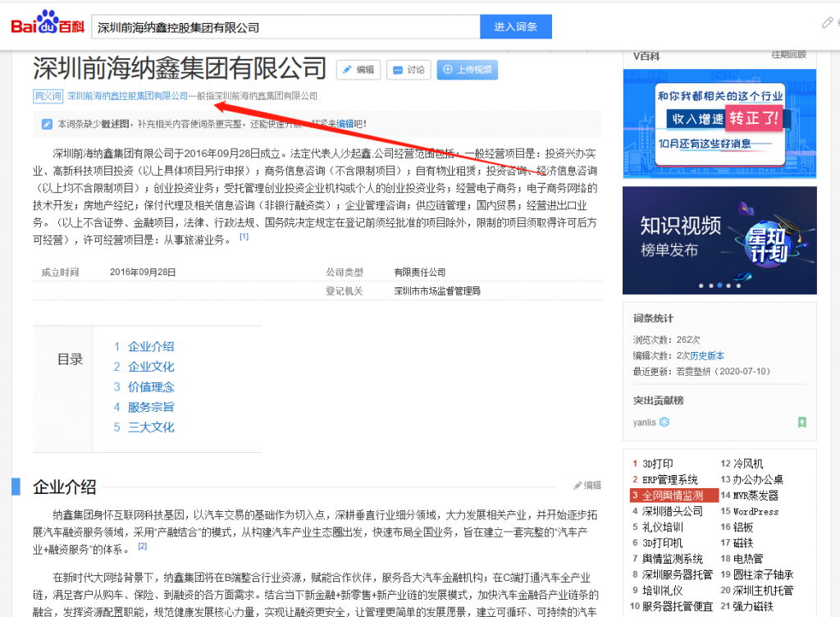The height and width of the screenshot is (617, 840).
Task: Open the 电热管 keyword
Action: coord(748,560)
